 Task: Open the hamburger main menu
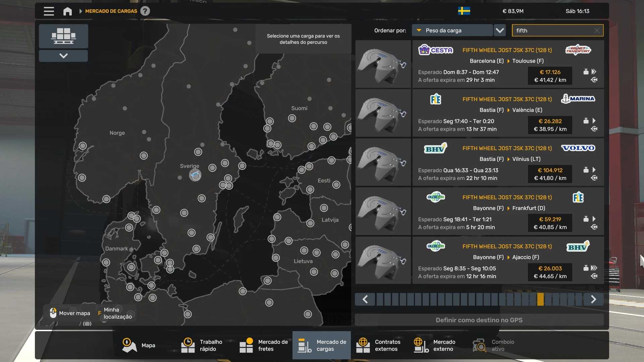49,11
